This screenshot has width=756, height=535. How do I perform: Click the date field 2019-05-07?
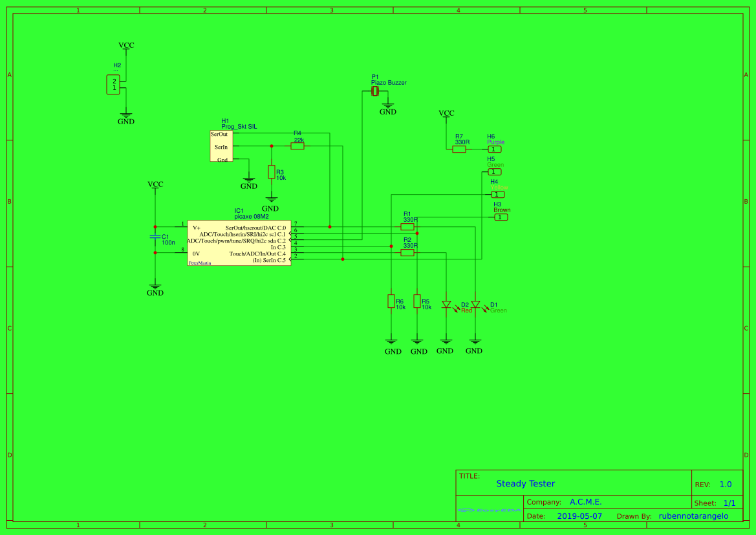(x=579, y=516)
